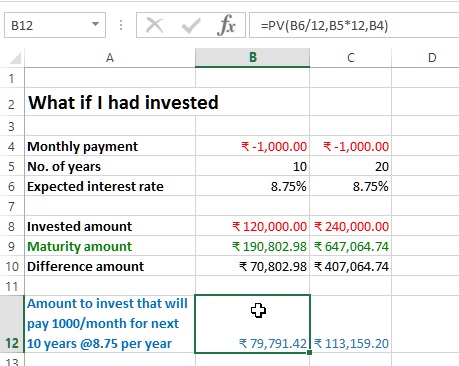Open Insert Function fx dialog
Viewport: 459px width, 366px height.
tap(226, 25)
